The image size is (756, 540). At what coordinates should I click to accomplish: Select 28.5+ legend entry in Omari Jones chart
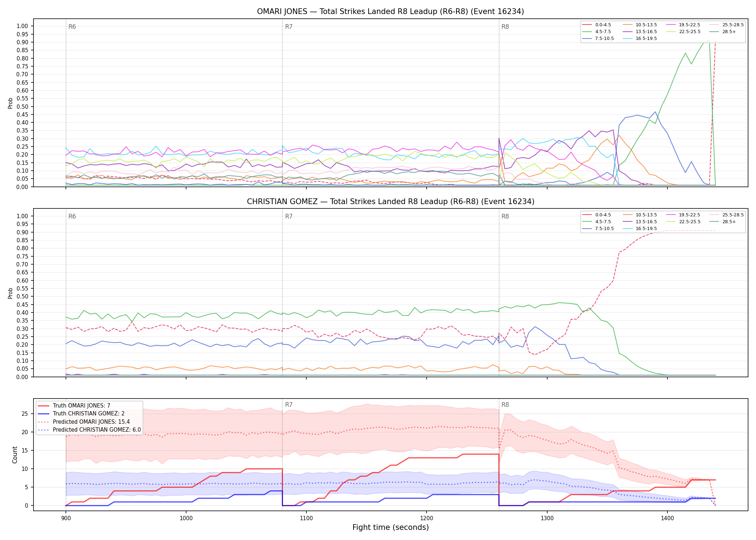tap(723, 32)
